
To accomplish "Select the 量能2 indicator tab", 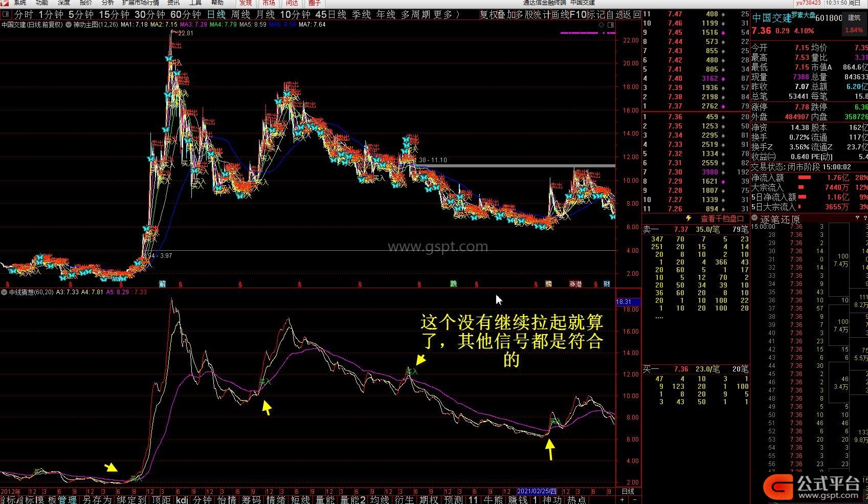I will pyautogui.click(x=353, y=499).
